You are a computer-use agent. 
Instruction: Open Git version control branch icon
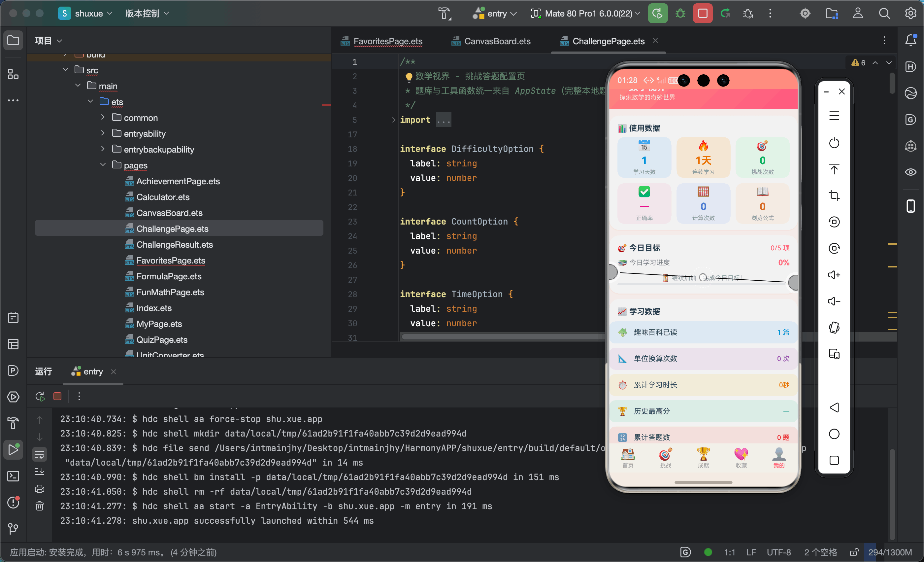pos(13,528)
